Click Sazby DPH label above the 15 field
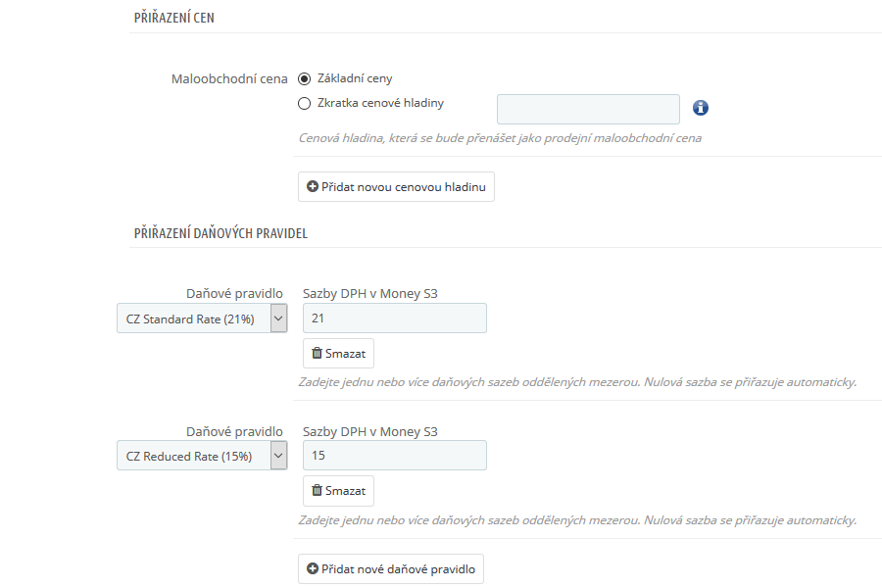 [x=370, y=431]
